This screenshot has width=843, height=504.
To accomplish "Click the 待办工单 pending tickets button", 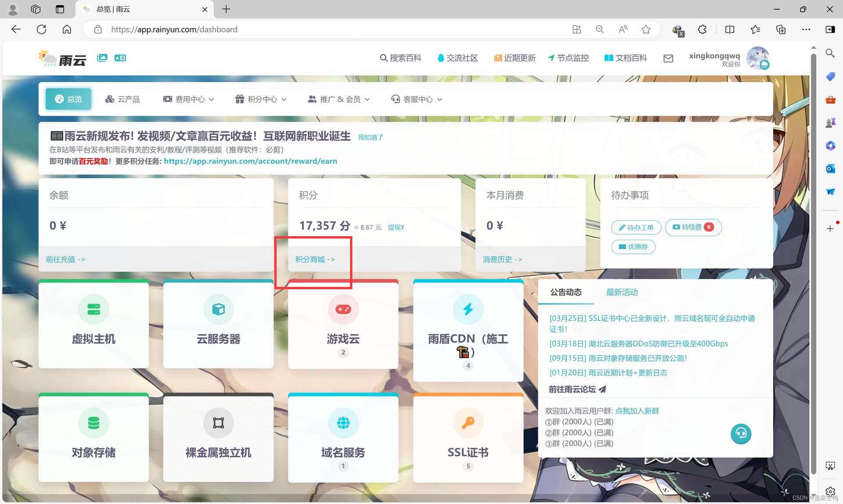I will pyautogui.click(x=636, y=227).
